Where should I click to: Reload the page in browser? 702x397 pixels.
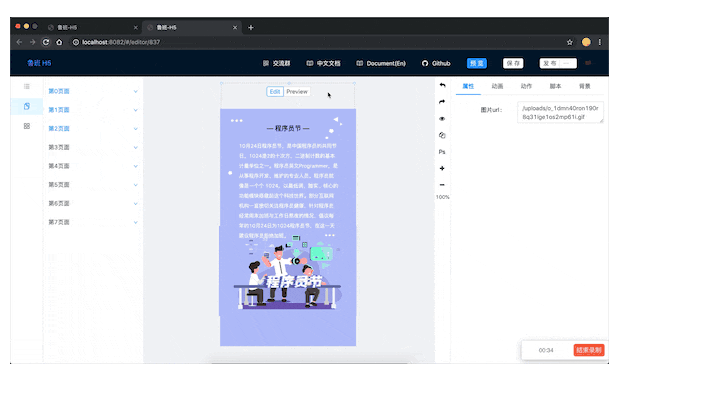point(46,42)
